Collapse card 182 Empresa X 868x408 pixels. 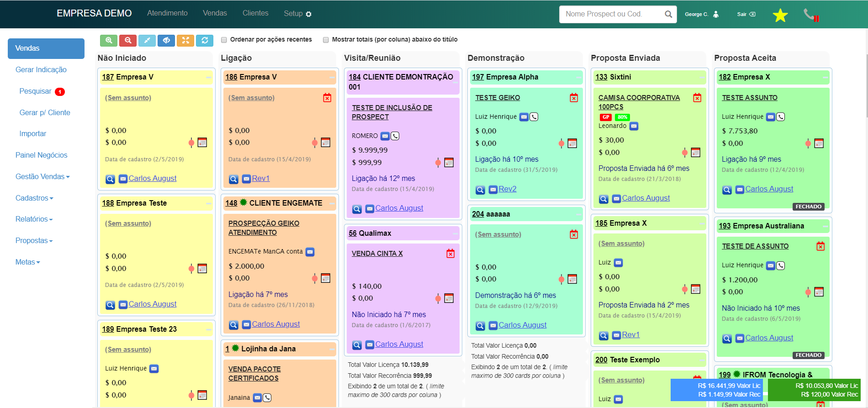point(825,78)
